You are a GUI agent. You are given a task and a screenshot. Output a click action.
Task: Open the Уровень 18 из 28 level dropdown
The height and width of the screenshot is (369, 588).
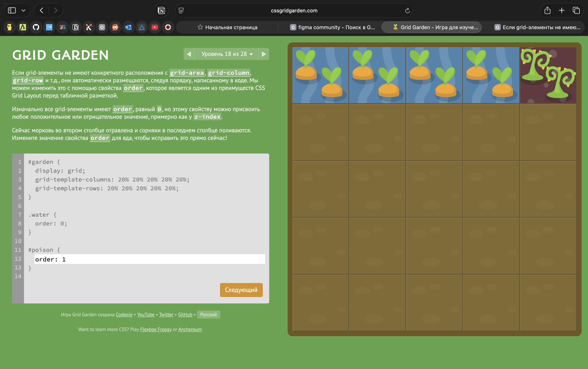[226, 54]
